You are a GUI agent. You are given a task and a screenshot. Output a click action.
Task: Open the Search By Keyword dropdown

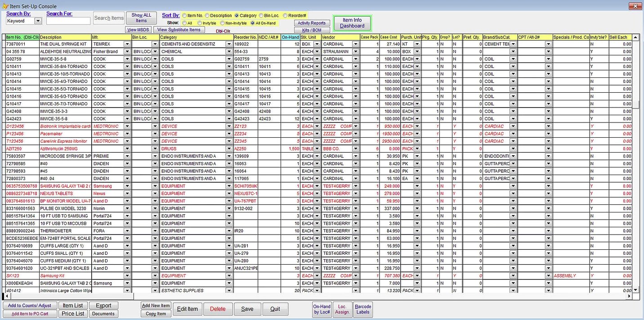click(x=37, y=21)
